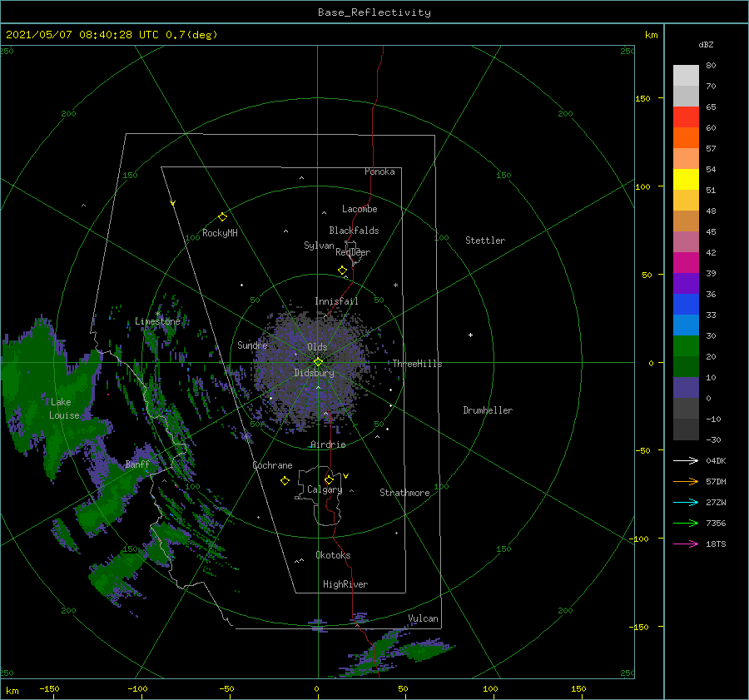Click the Drumheller city label
The width and height of the screenshot is (749, 700).
(x=488, y=410)
